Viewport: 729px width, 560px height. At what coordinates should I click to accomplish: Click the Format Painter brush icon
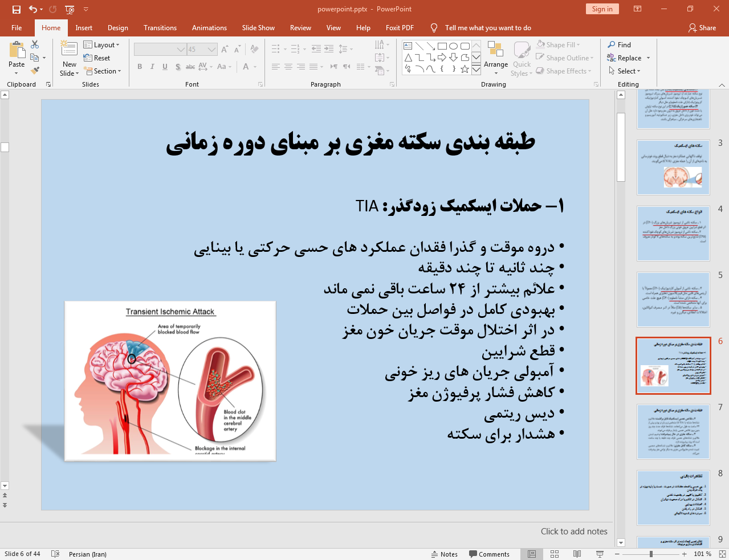click(x=35, y=71)
